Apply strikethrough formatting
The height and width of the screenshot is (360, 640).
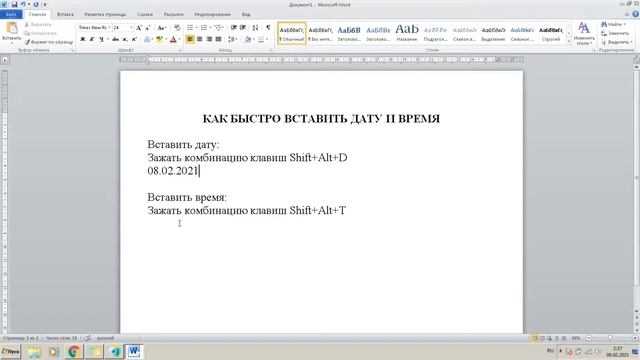point(116,39)
